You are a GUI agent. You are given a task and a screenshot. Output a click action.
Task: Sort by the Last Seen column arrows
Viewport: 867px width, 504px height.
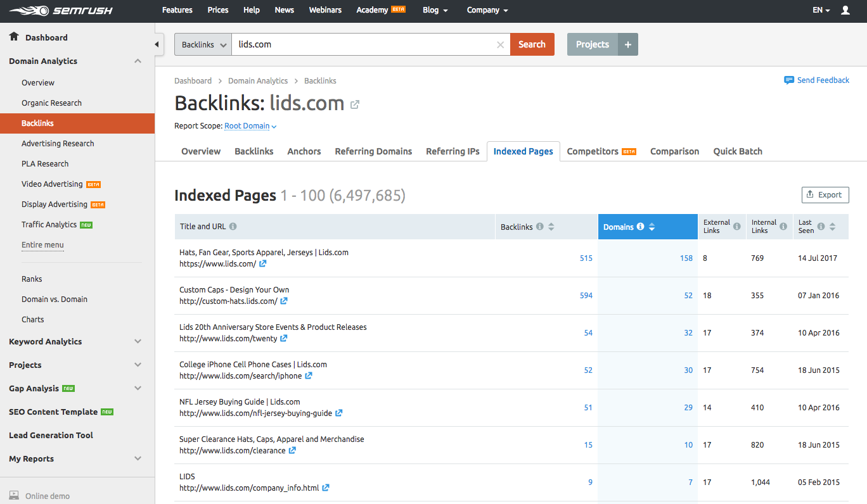click(832, 227)
